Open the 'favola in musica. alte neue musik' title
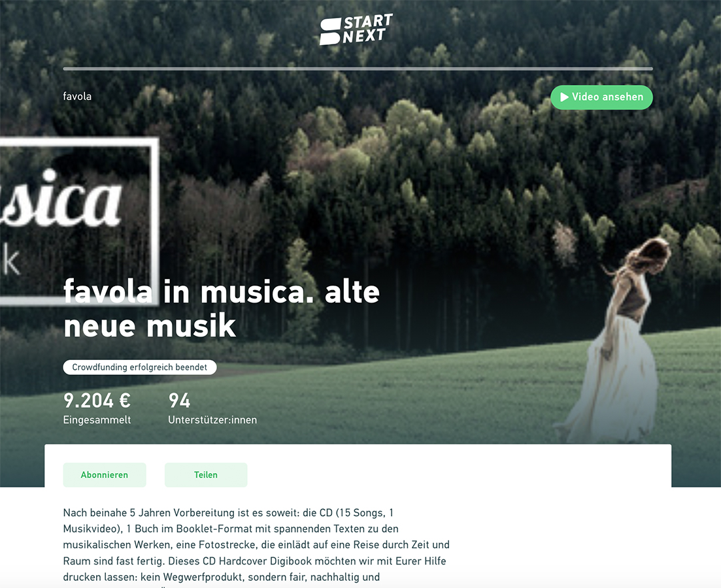Screen dimensions: 721x588 click(x=221, y=308)
